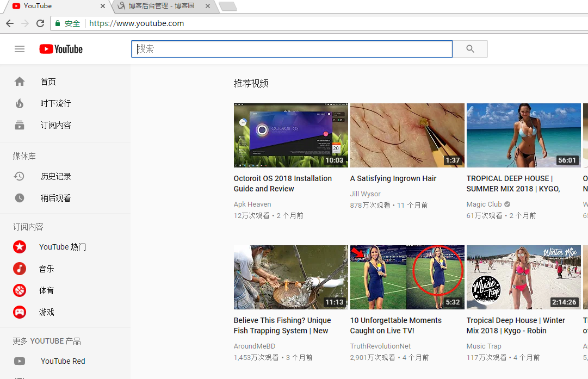The height and width of the screenshot is (379, 588).
Task: Click the YouTube logo
Action: coord(61,49)
